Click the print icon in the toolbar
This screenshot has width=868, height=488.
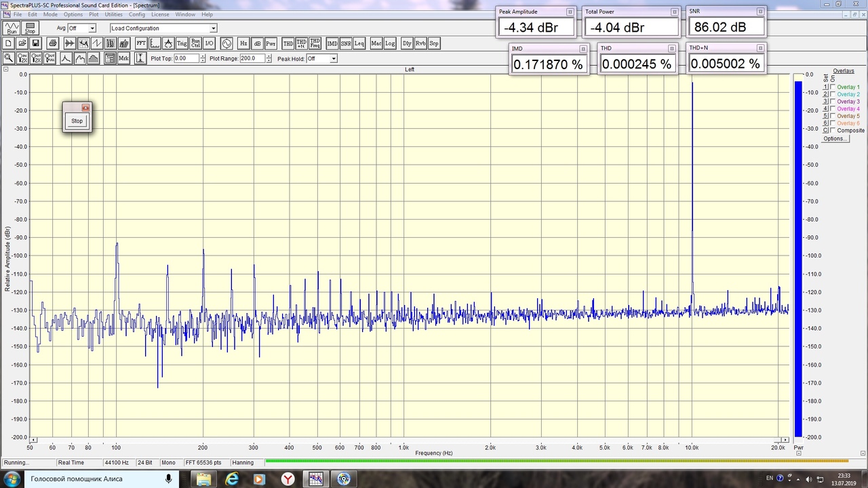53,43
